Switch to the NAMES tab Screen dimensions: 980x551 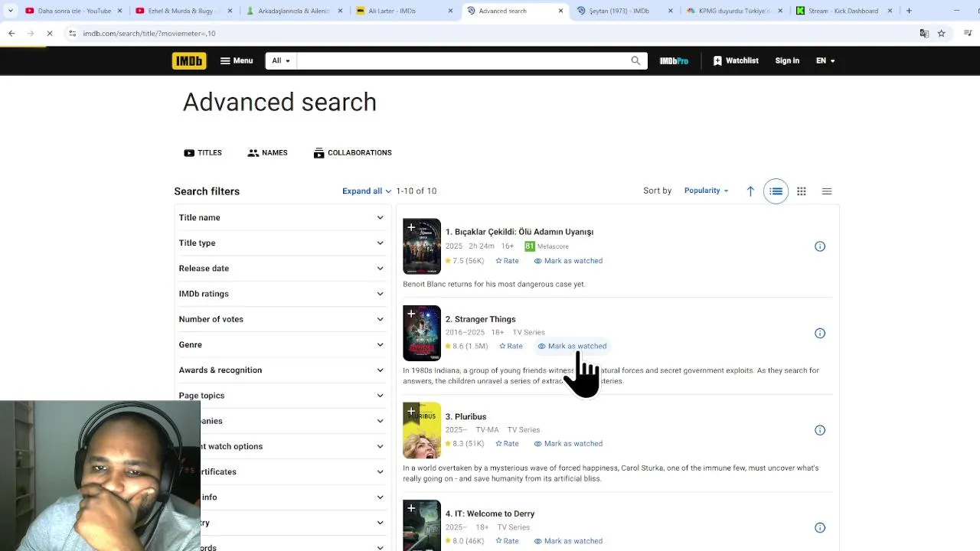267,153
